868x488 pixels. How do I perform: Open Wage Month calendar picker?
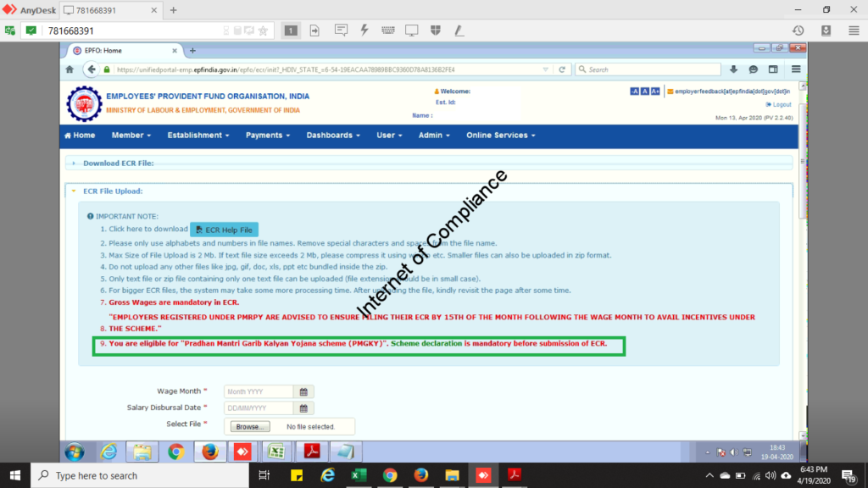[x=303, y=391]
